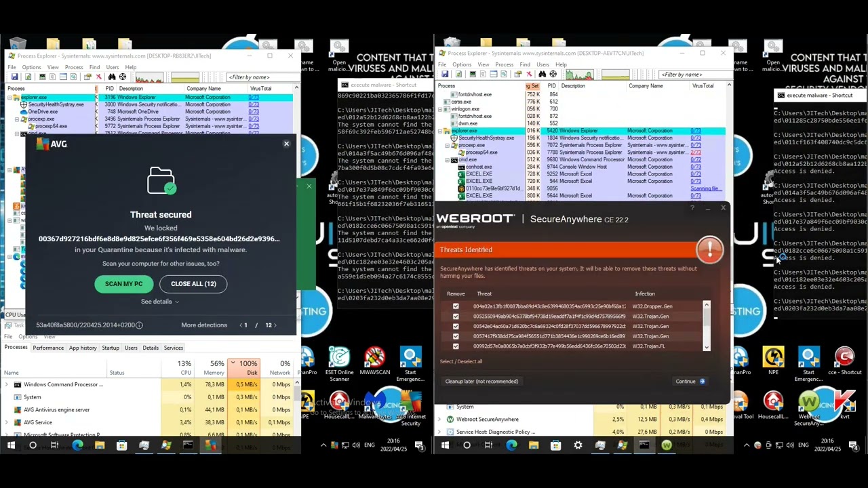This screenshot has height=488, width=868.
Task: Click the CPU usage graph in left Process Explorer
Action: click(x=149, y=77)
